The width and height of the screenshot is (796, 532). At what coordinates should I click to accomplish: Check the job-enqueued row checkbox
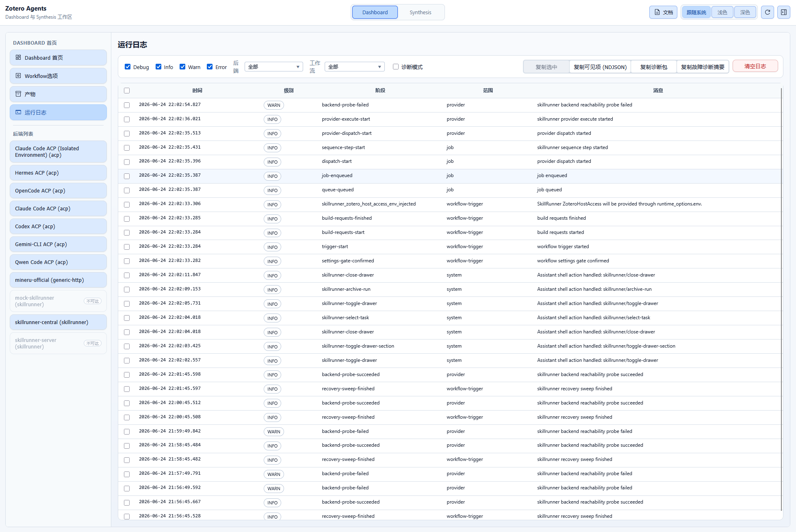(127, 176)
